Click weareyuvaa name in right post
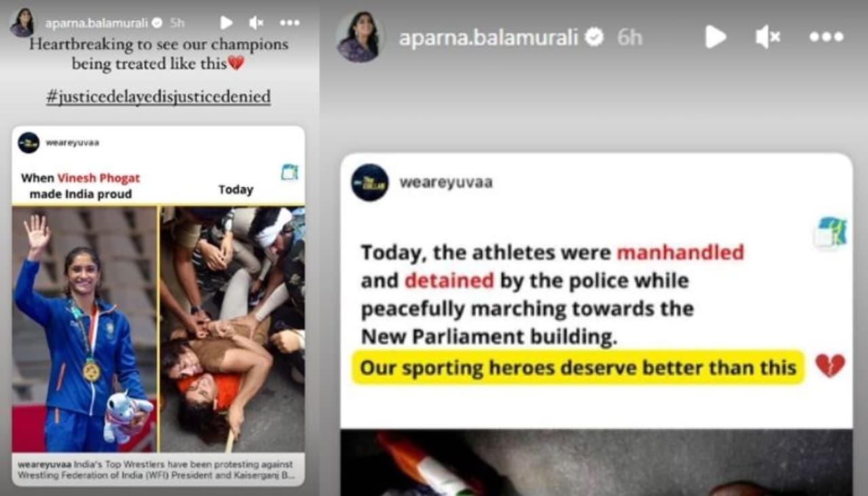868x496 pixels. (446, 183)
